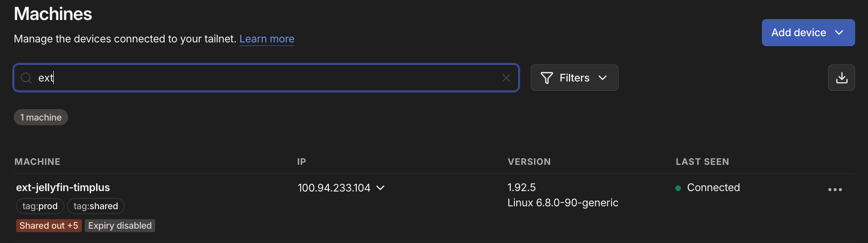
Task: Open the ext-jellyfin-timplus machine
Action: coord(63,187)
